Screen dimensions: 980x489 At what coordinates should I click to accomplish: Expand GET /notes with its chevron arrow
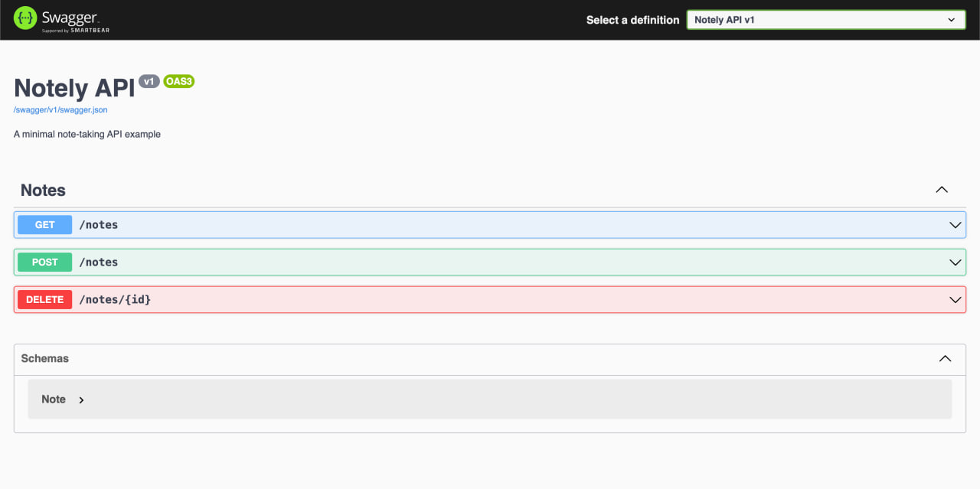[955, 225]
